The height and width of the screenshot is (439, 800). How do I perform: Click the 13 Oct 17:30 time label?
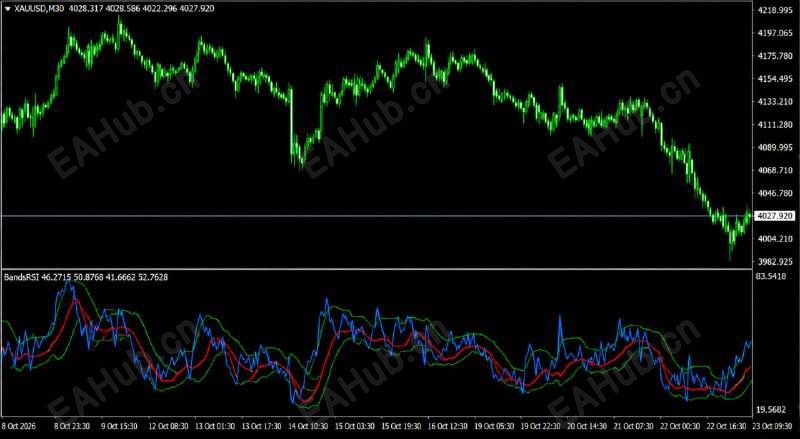[262, 426]
